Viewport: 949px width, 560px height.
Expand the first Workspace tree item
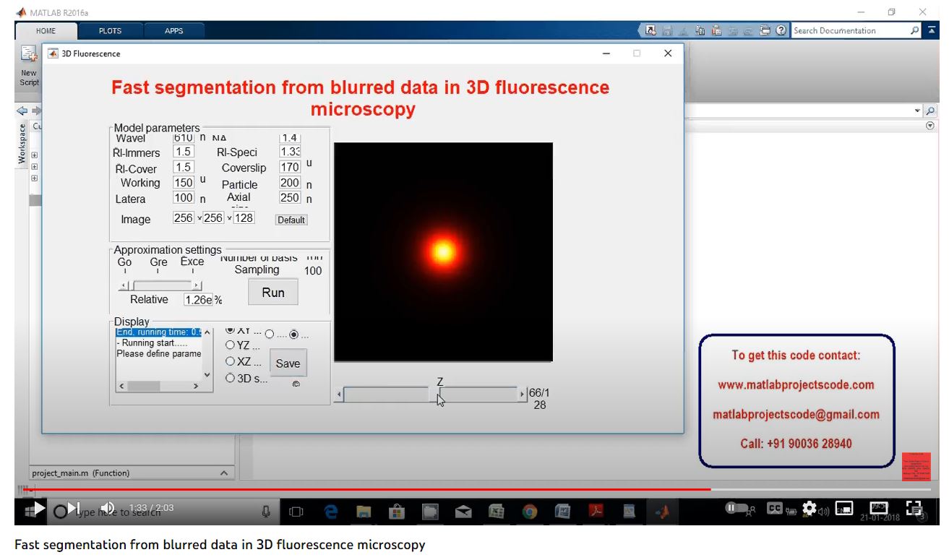tap(34, 155)
